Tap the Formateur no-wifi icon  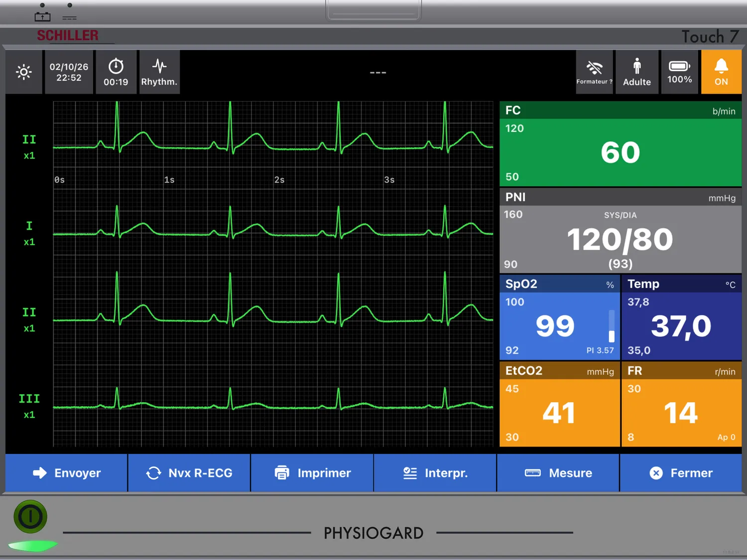point(594,72)
